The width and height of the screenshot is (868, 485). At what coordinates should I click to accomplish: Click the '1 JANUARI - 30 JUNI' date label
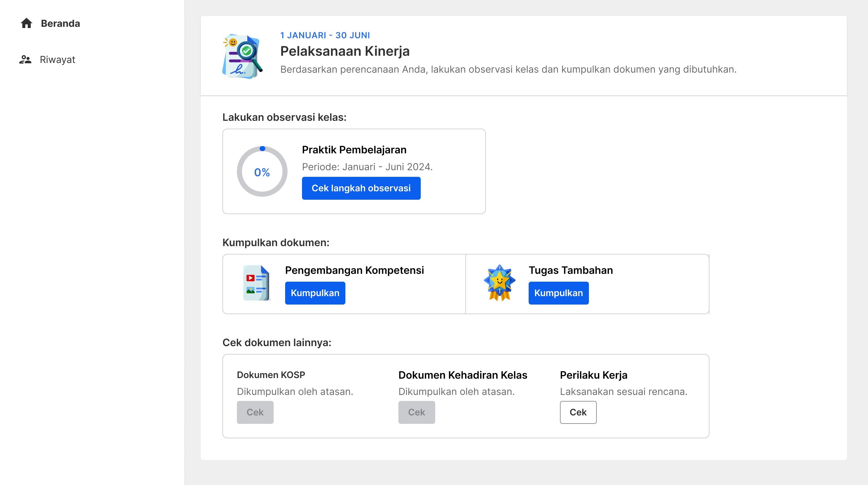(x=325, y=35)
